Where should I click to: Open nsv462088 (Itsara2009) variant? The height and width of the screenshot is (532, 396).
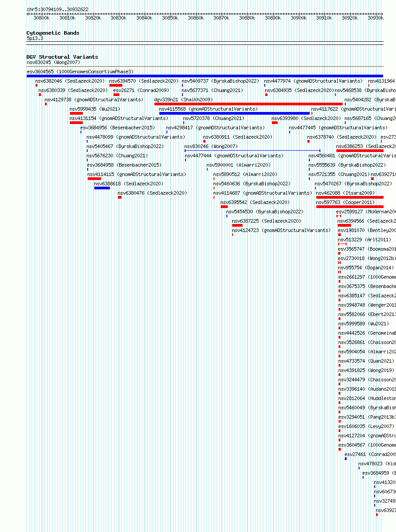pyautogui.click(x=345, y=193)
